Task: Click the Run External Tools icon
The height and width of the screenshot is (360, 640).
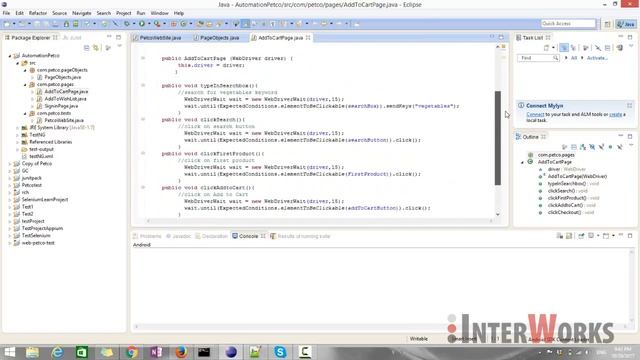Action: click(157, 24)
